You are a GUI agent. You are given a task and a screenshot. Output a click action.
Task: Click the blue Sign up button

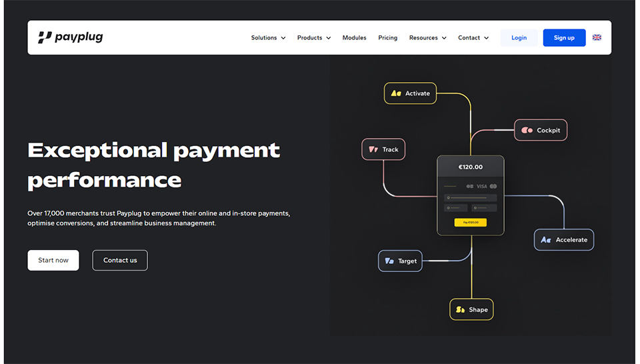point(564,37)
